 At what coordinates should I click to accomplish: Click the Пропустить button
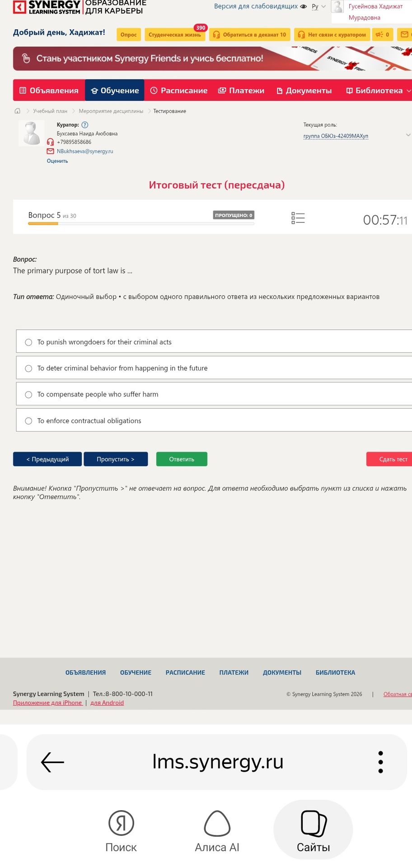(116, 459)
